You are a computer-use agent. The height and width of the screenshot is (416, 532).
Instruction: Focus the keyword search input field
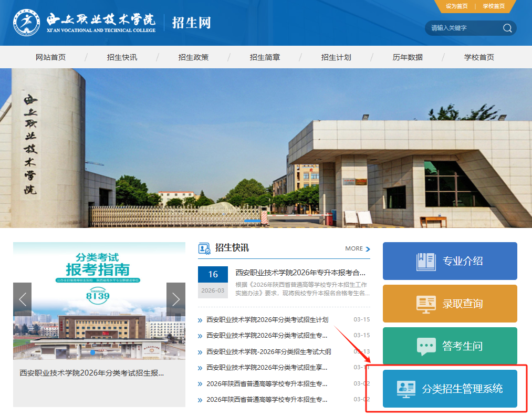463,28
